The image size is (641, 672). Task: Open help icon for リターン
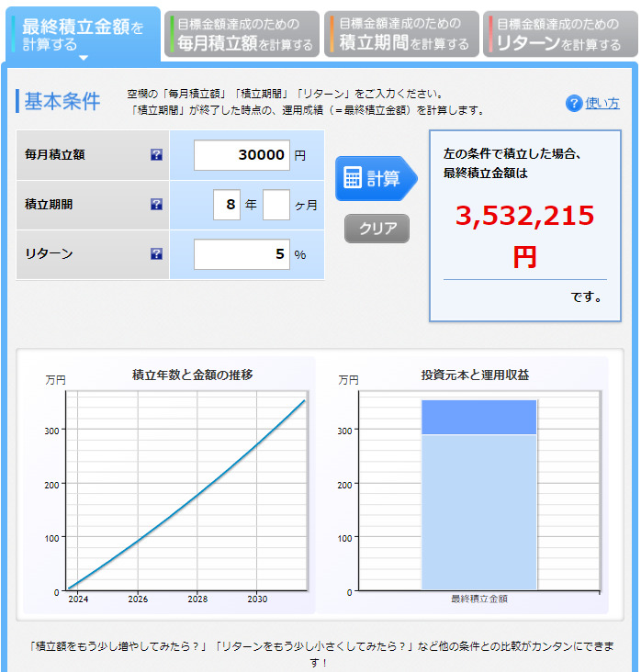pyautogui.click(x=156, y=254)
